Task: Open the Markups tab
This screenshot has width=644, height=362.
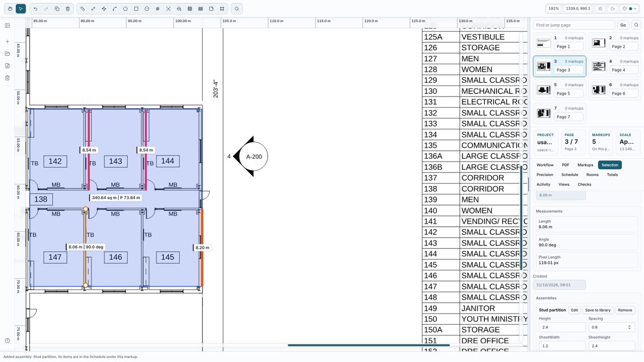Action: click(585, 165)
